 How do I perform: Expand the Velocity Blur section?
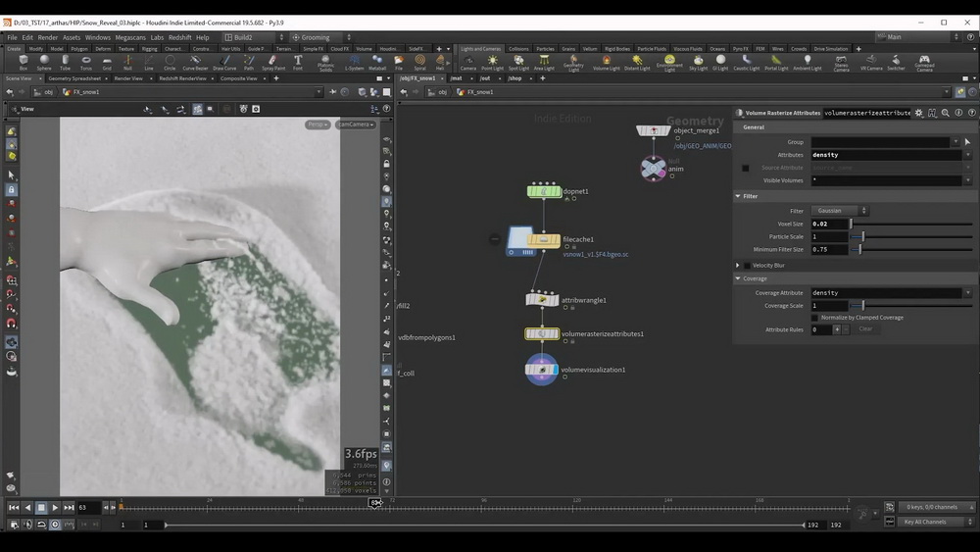738,265
